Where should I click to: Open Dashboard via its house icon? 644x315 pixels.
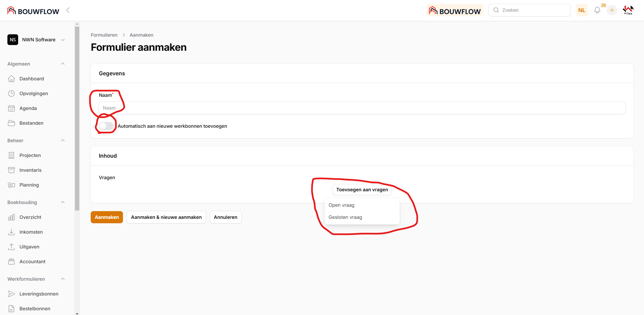click(x=11, y=79)
